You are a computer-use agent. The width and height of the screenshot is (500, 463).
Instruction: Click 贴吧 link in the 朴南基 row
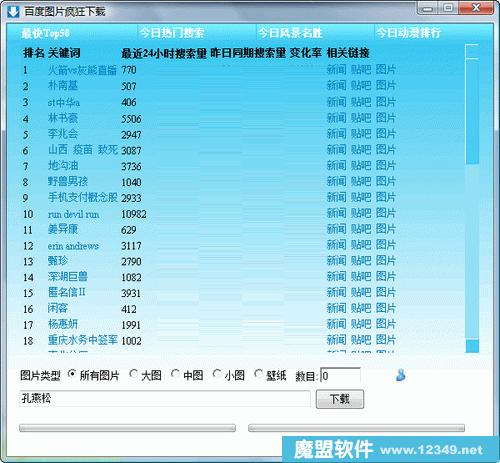point(361,86)
